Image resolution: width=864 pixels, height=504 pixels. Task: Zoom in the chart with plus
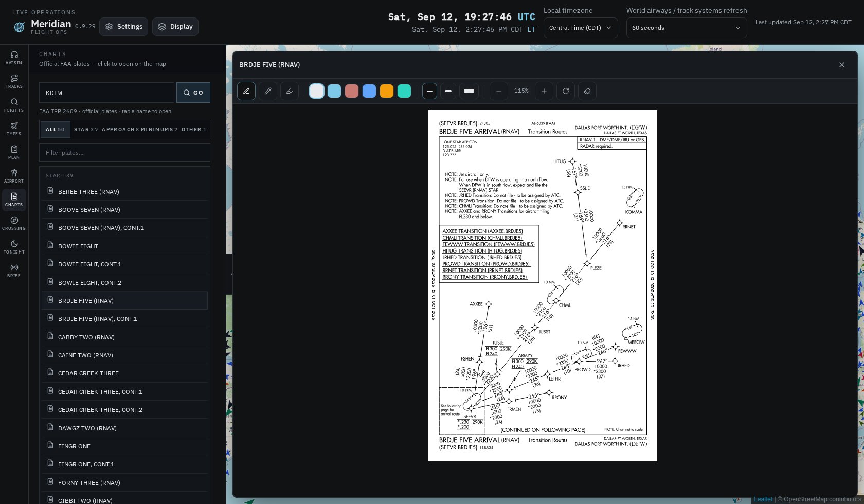pos(544,91)
